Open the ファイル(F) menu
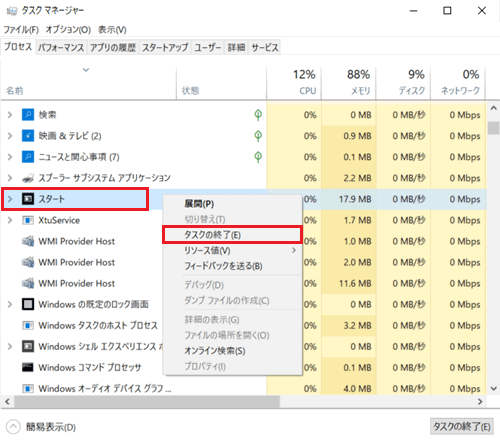500x442 pixels. pyautogui.click(x=21, y=30)
